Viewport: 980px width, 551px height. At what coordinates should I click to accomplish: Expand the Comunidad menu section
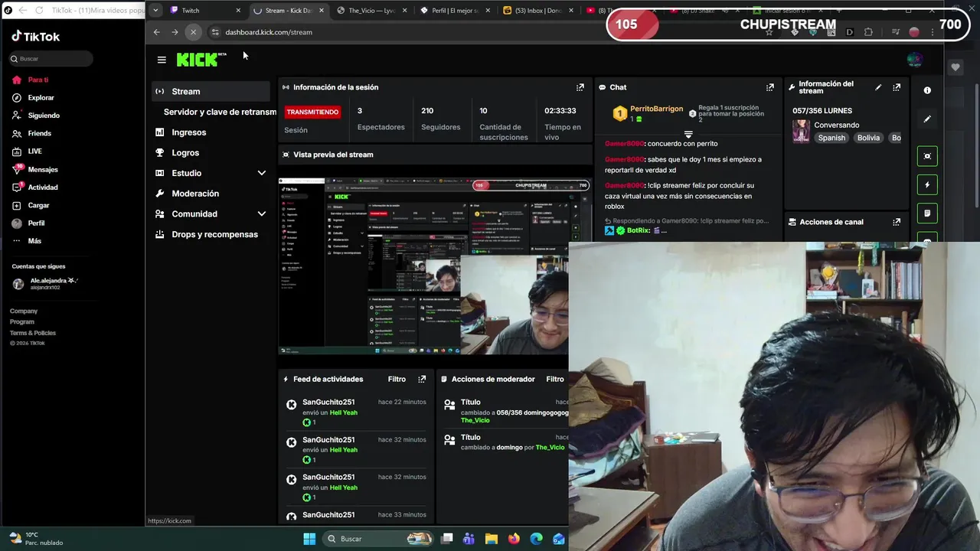pyautogui.click(x=262, y=214)
